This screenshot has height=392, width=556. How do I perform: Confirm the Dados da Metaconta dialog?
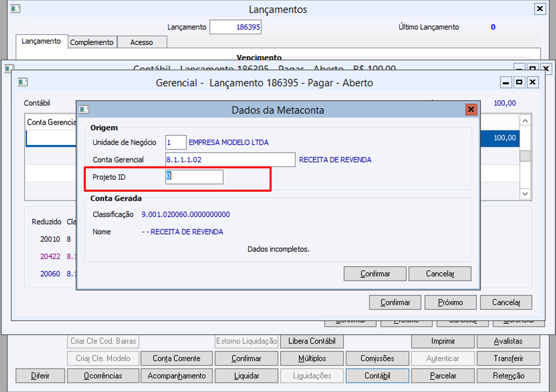[x=375, y=273]
